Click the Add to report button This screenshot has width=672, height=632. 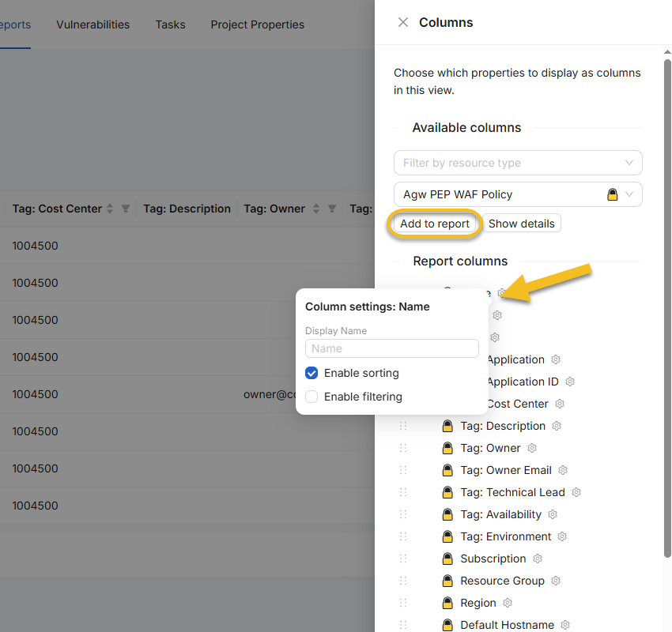[x=435, y=224]
